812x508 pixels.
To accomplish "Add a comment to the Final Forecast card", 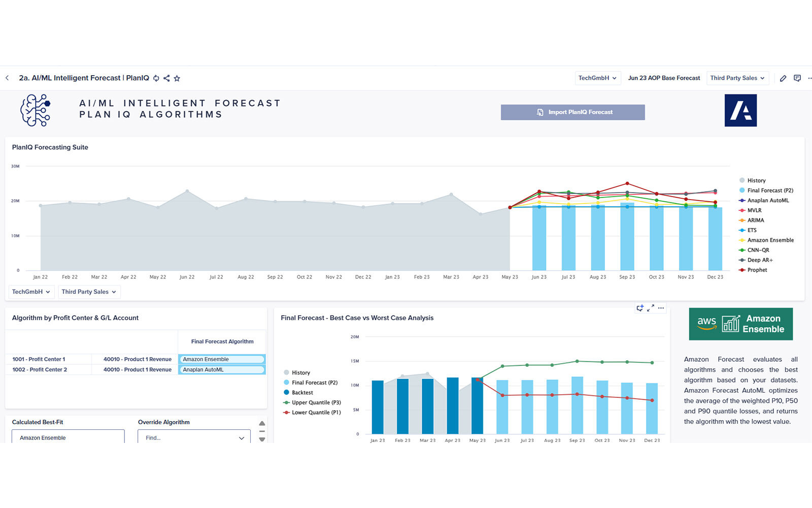I will click(640, 308).
